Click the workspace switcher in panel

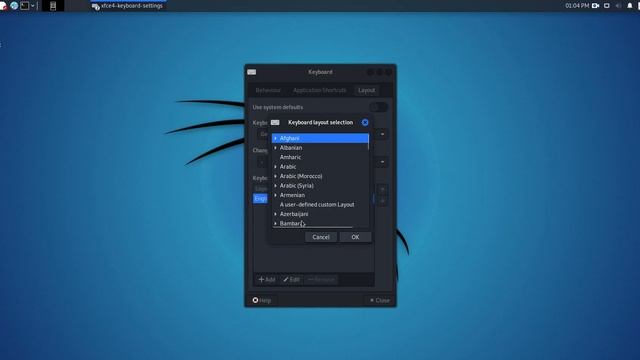(53, 6)
